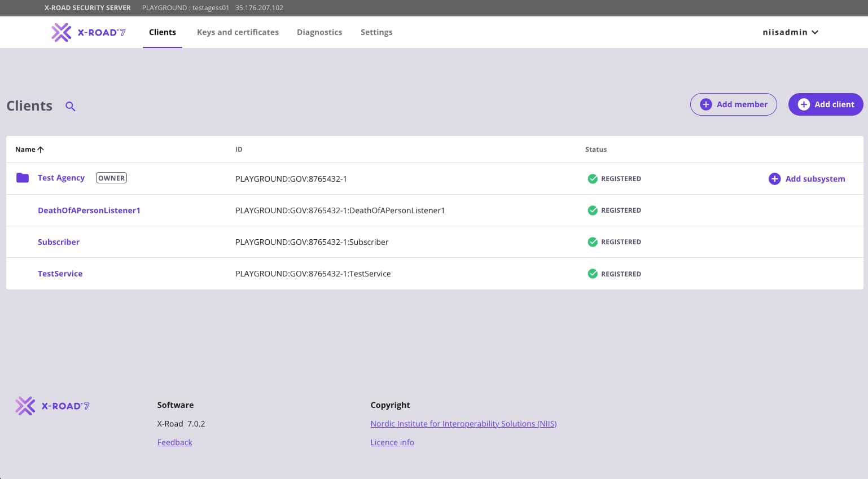
Task: Click the Test Agency folder icon
Action: tap(23, 178)
